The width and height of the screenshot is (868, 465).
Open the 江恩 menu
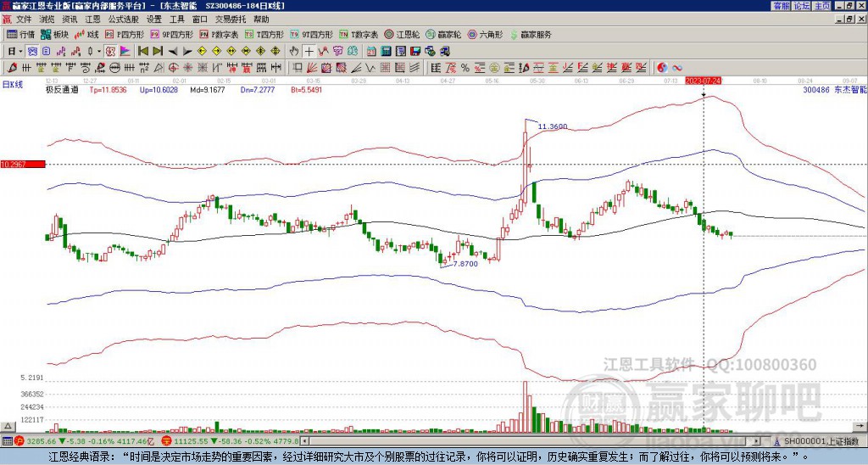93,20
